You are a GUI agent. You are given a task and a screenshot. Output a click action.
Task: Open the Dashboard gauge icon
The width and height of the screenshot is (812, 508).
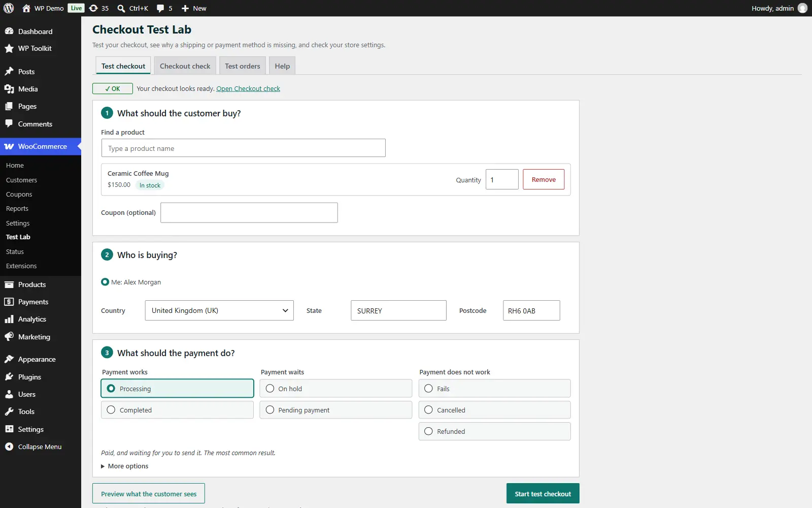coord(9,31)
